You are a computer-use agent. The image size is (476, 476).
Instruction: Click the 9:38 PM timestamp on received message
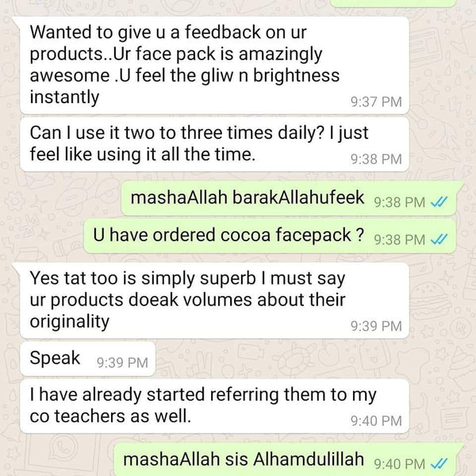(x=376, y=159)
